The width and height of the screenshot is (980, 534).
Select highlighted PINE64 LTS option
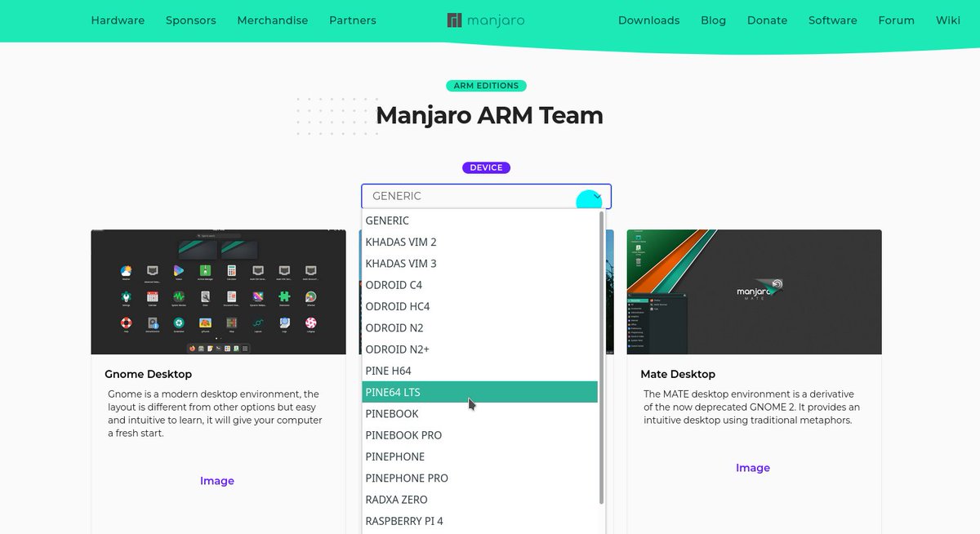[480, 392]
